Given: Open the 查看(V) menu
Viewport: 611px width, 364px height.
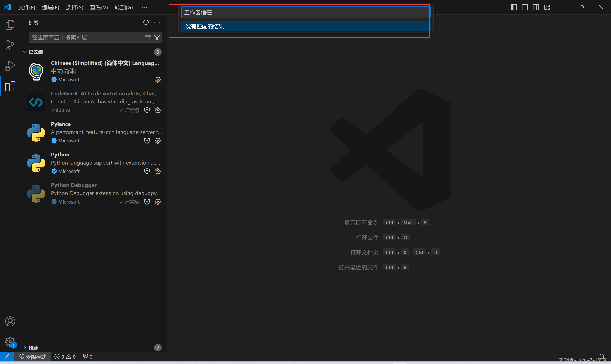Looking at the screenshot, I should point(99,7).
